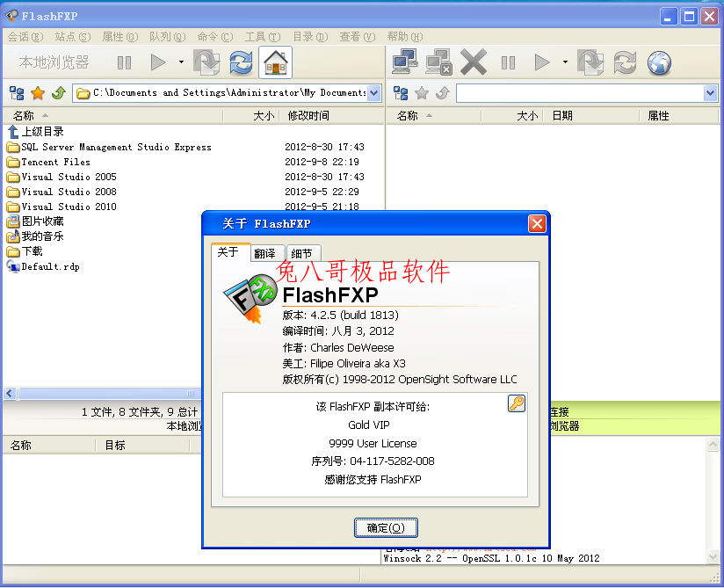Open the dropdown arrow beside the remote play icon
Screen dimensions: 724x588
(x=565, y=62)
